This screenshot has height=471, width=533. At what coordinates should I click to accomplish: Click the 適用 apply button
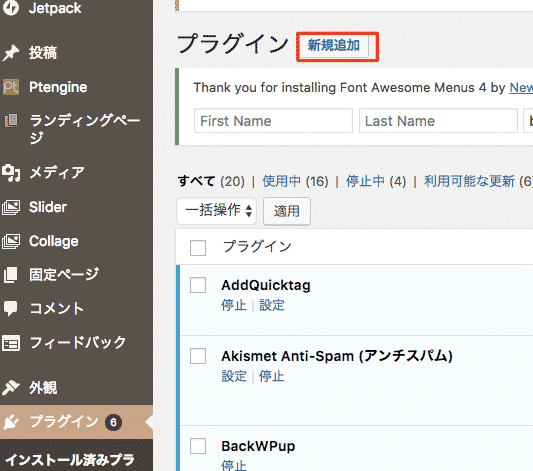pyautogui.click(x=287, y=211)
